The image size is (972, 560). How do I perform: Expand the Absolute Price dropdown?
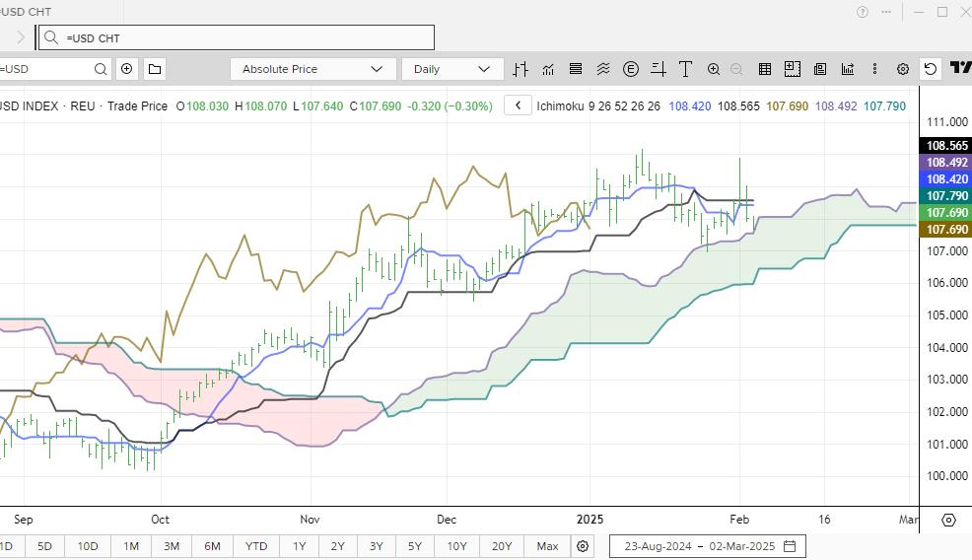[312, 69]
